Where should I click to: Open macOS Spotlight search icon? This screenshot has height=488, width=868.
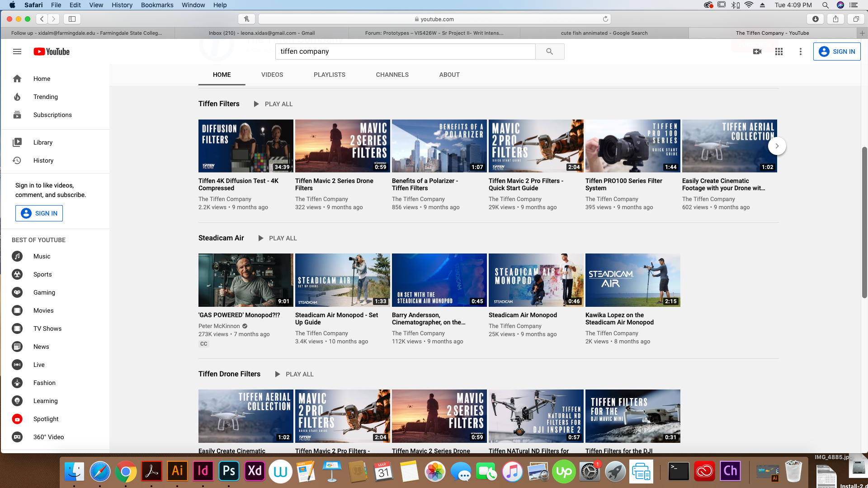[x=826, y=5]
